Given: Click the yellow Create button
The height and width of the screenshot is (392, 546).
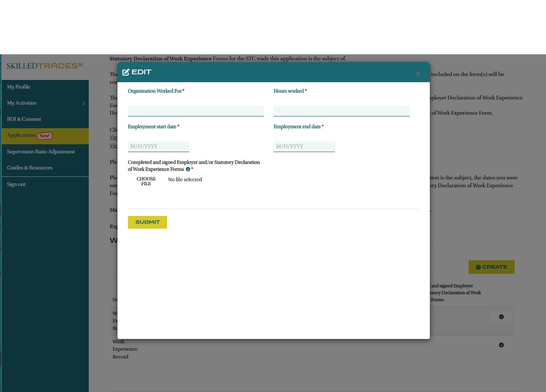Looking at the screenshot, I should [491, 267].
